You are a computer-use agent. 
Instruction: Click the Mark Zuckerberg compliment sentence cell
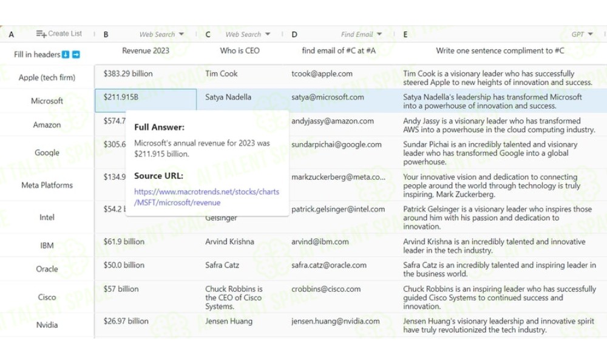(x=501, y=184)
